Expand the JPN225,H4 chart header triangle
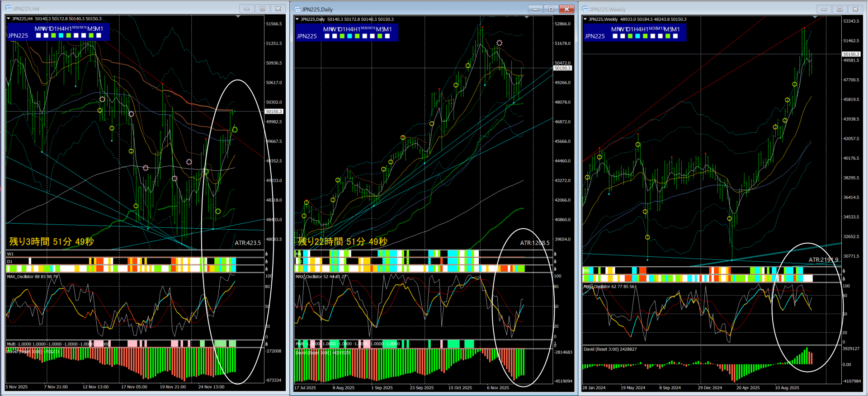The width and height of the screenshot is (868, 396). tap(9, 19)
